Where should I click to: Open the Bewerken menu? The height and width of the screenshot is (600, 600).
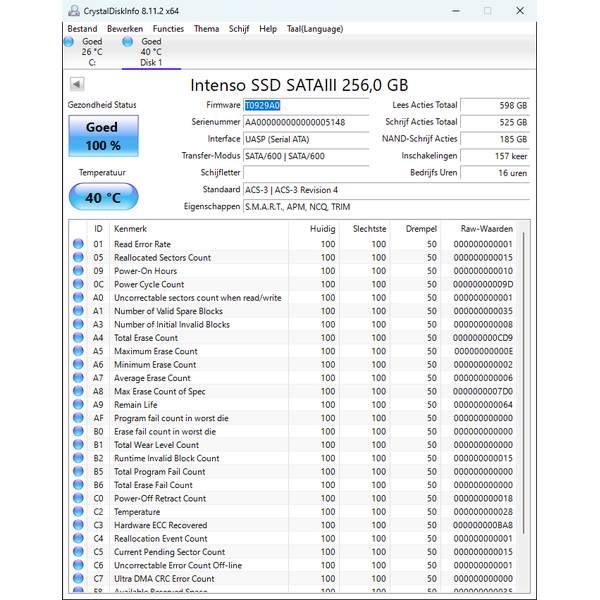click(x=125, y=29)
